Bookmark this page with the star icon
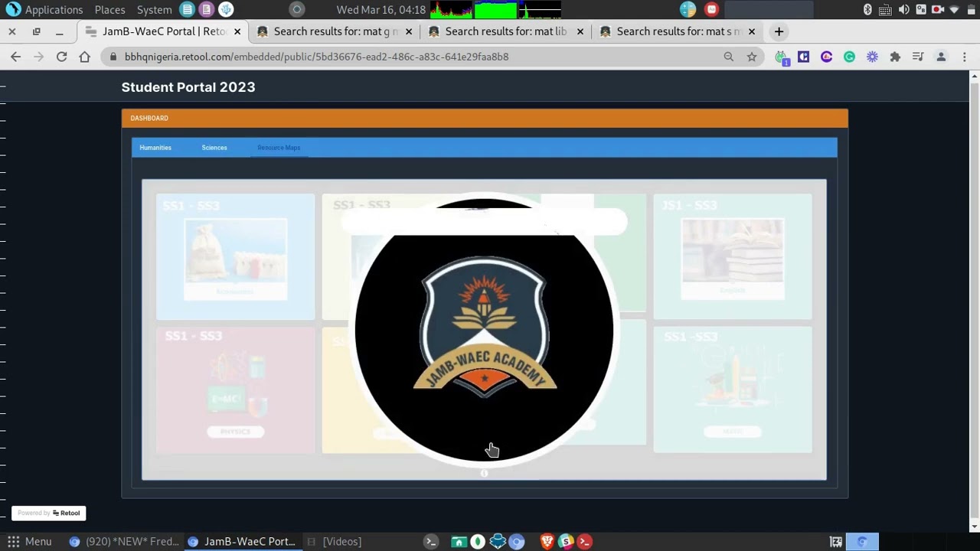 752,57
